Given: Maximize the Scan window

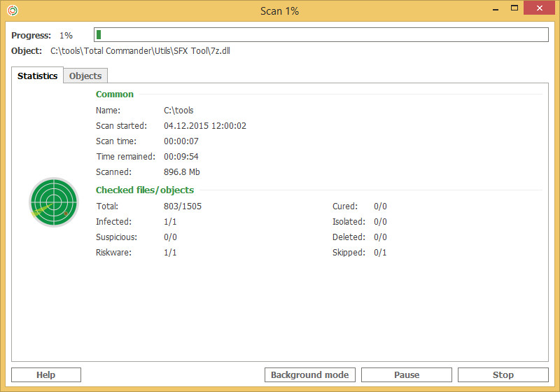Looking at the screenshot, I should (x=514, y=8).
